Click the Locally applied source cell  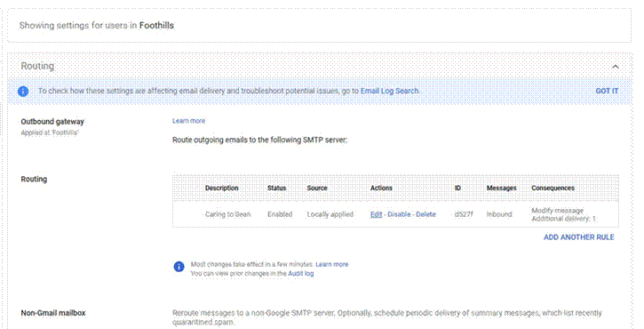click(x=330, y=214)
